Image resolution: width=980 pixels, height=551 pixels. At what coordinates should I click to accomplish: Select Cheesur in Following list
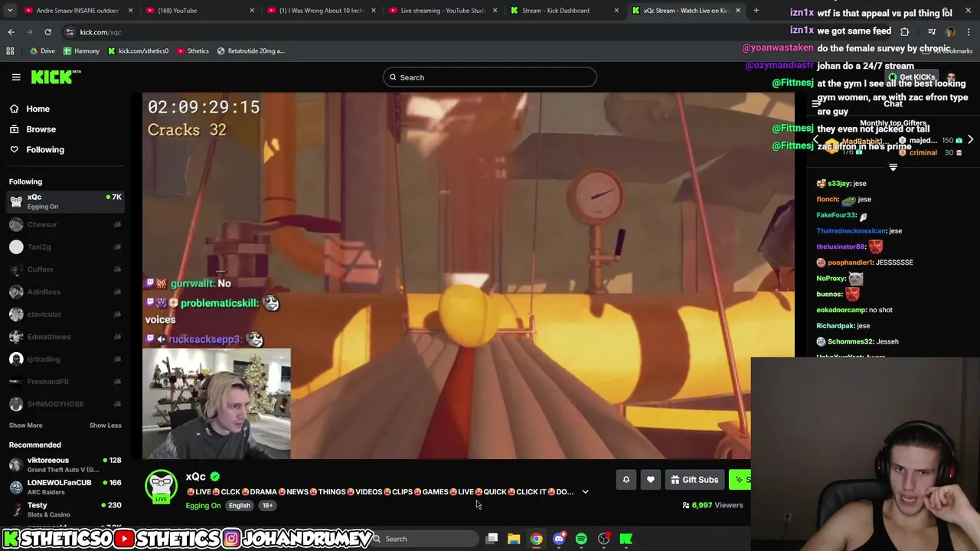(x=65, y=224)
